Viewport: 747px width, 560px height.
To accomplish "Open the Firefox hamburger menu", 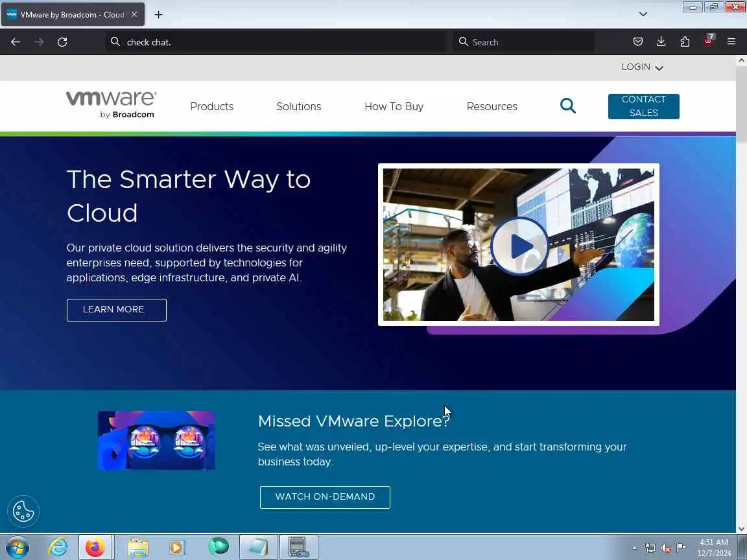I will (x=731, y=42).
